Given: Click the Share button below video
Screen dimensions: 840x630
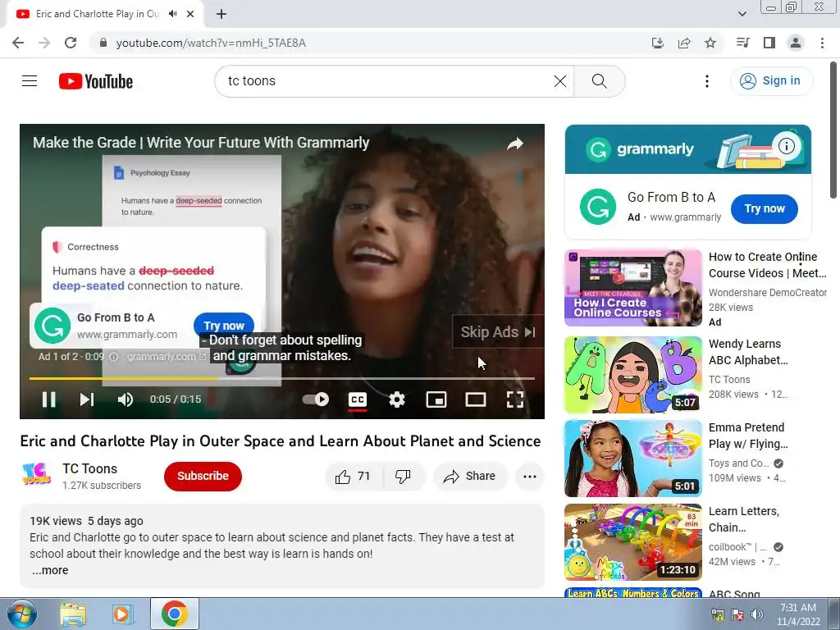Looking at the screenshot, I should [470, 477].
